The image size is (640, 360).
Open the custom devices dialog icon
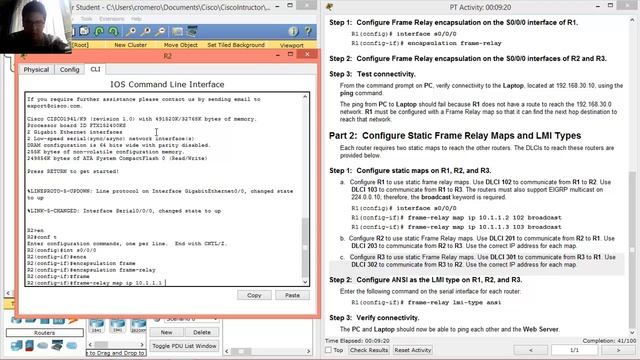tap(192, 31)
